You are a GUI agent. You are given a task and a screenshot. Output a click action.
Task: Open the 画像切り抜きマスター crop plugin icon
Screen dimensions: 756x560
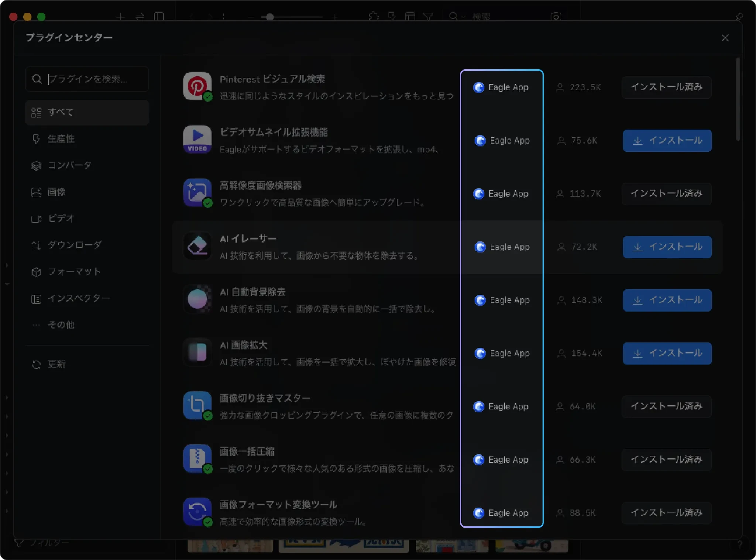197,405
